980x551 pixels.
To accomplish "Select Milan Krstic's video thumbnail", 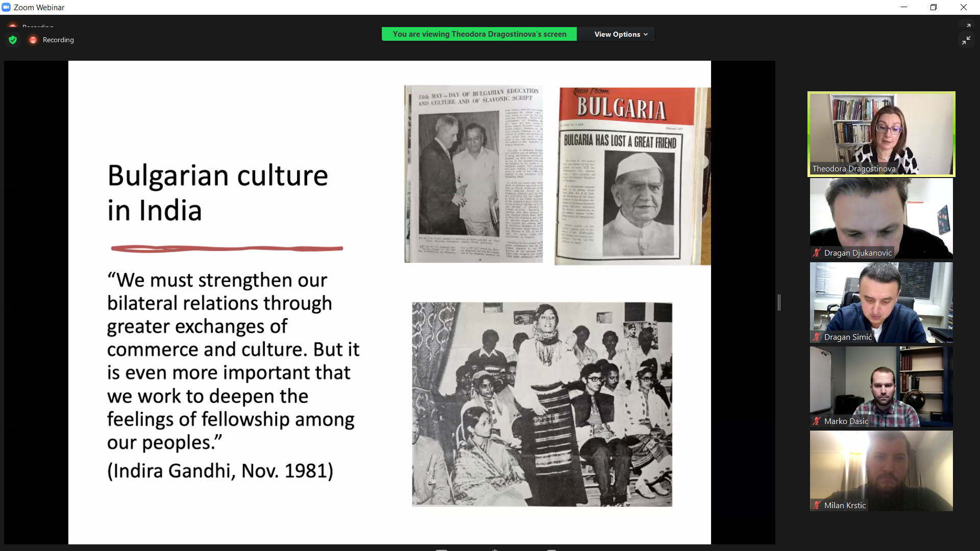I will tap(881, 471).
